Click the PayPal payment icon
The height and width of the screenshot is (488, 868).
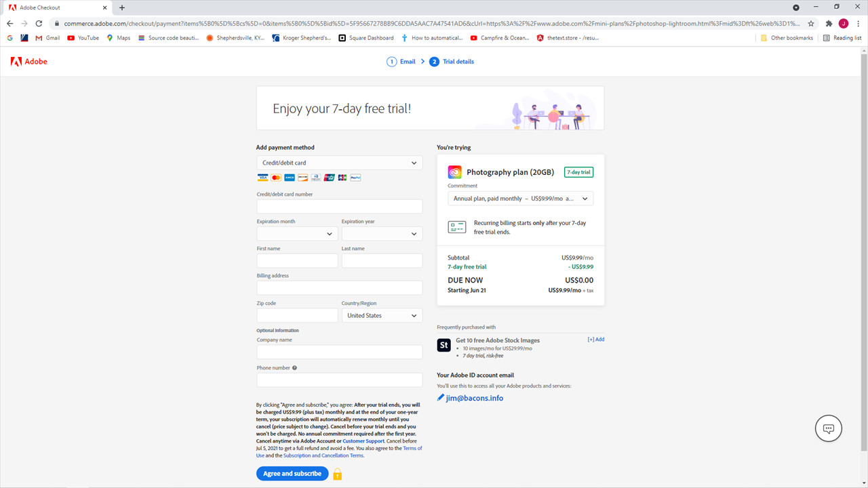[x=355, y=178]
